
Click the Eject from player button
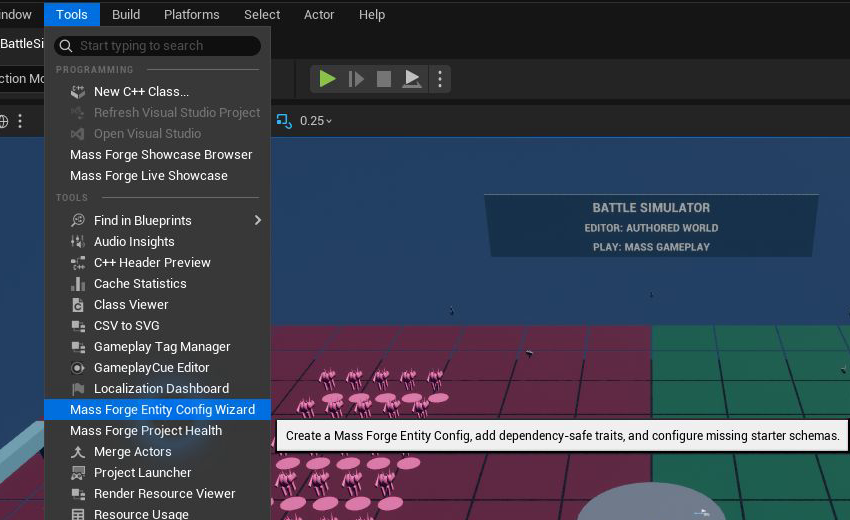pos(411,79)
